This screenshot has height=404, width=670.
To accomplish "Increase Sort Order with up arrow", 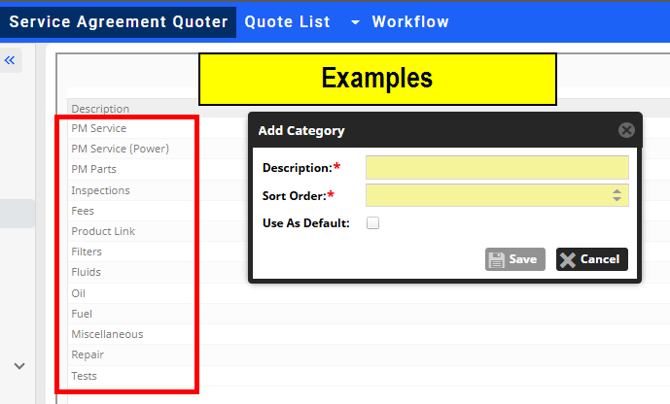I will (617, 190).
